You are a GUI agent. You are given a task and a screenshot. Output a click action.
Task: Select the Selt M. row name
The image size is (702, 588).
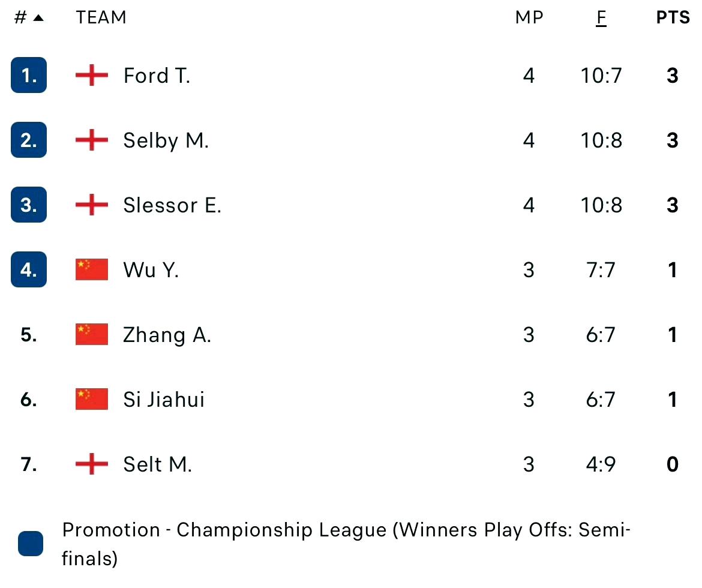pyautogui.click(x=157, y=464)
